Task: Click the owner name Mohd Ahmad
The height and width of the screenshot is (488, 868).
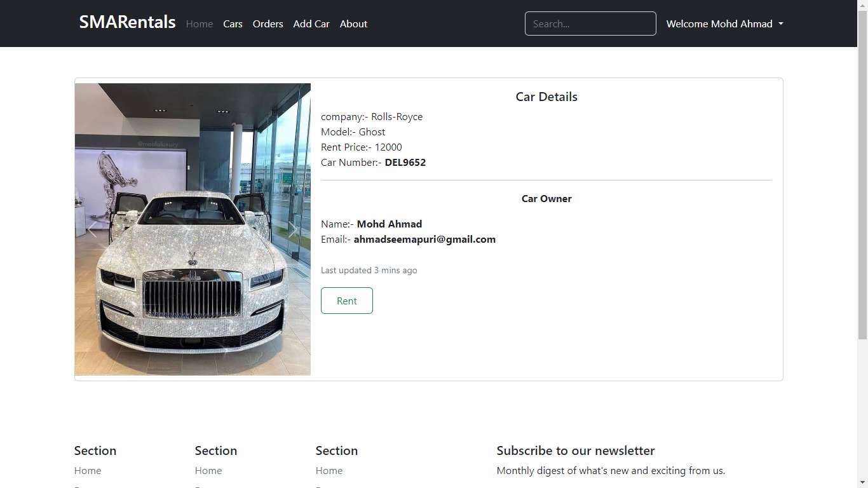Action: 390,224
